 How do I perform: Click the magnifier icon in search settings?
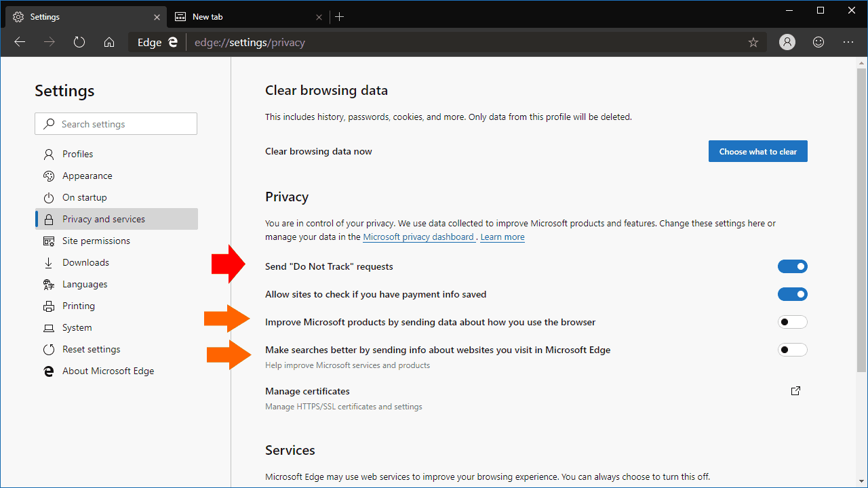point(49,124)
